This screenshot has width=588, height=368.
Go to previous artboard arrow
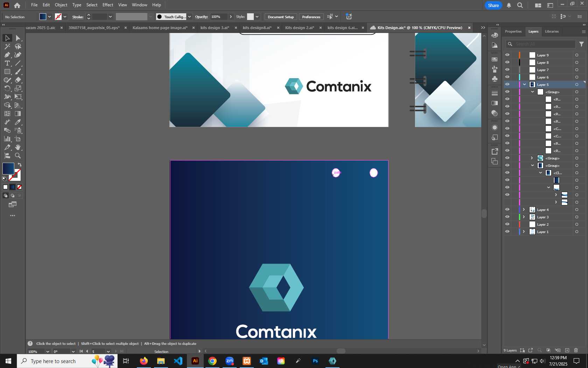pyautogui.click(x=87, y=352)
